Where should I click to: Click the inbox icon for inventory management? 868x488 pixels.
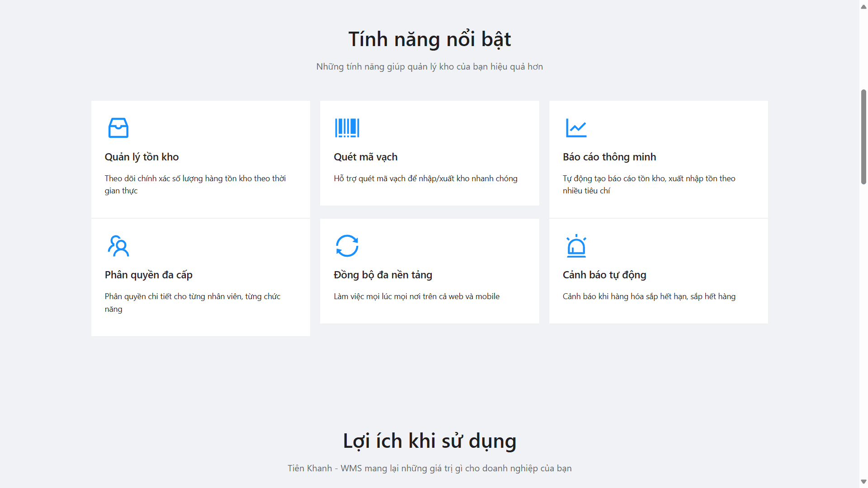118,128
